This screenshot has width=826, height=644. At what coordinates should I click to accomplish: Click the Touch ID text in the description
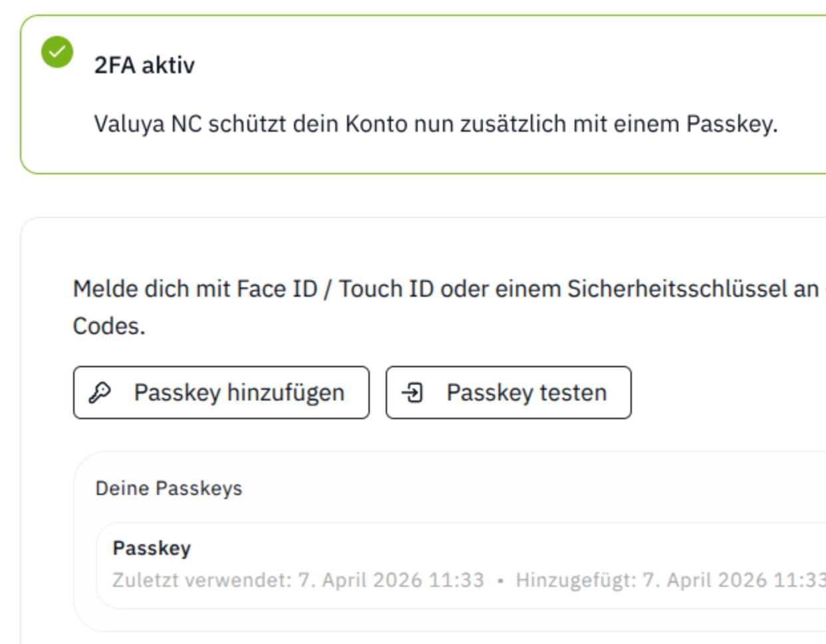pos(386,289)
